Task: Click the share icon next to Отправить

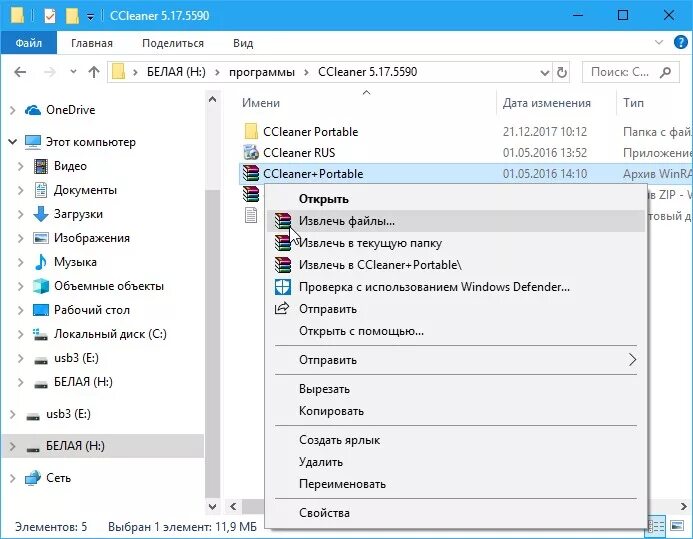Action: [x=282, y=308]
